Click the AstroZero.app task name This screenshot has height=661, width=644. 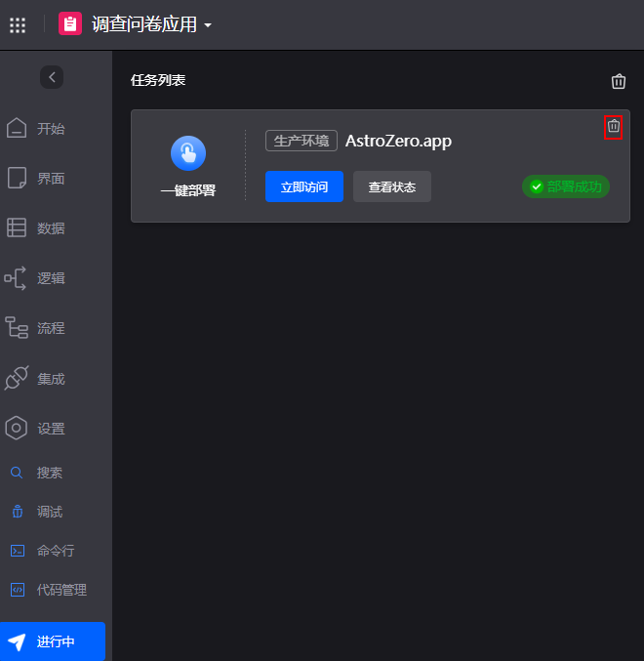398,141
